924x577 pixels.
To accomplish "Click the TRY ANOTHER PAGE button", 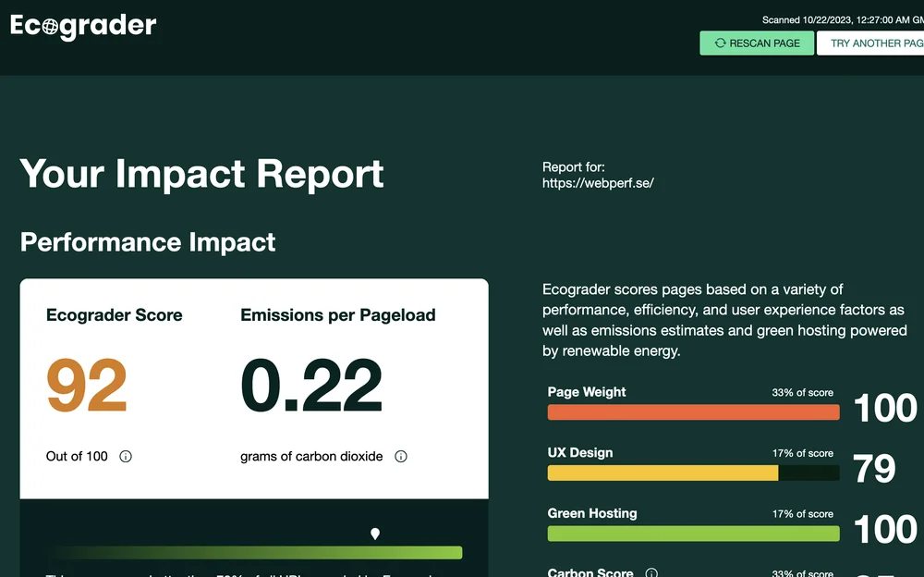I will pyautogui.click(x=872, y=43).
